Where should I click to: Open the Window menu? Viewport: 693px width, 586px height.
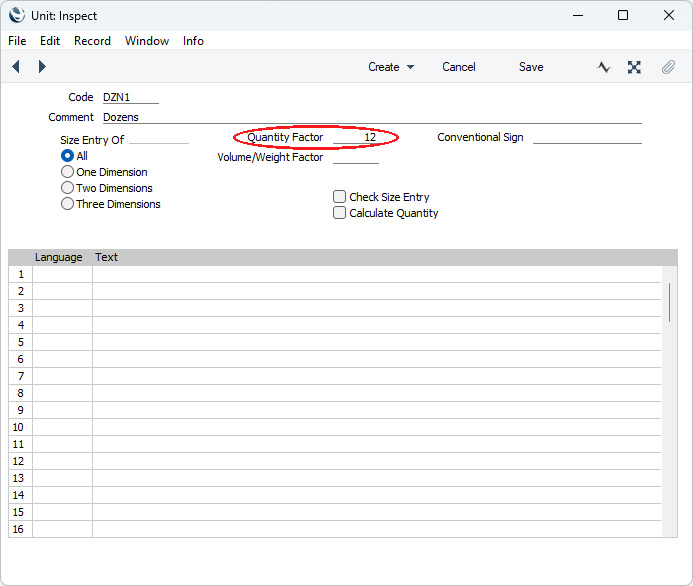coord(147,41)
